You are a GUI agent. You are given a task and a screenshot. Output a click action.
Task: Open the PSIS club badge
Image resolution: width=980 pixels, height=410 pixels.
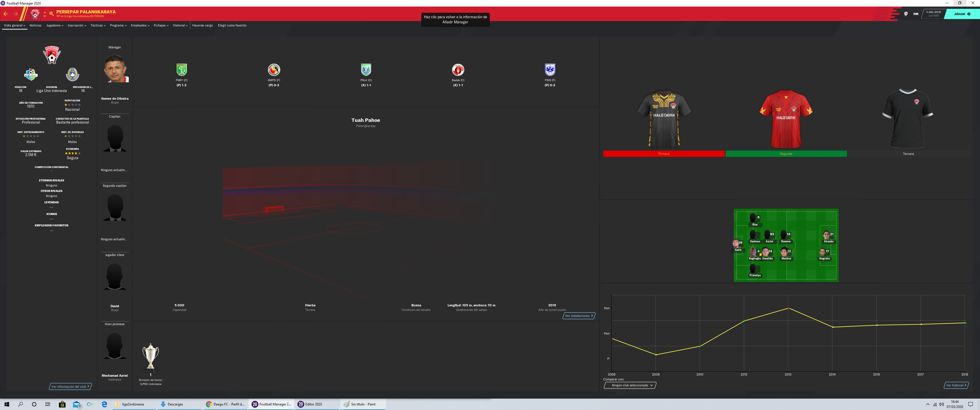(550, 69)
